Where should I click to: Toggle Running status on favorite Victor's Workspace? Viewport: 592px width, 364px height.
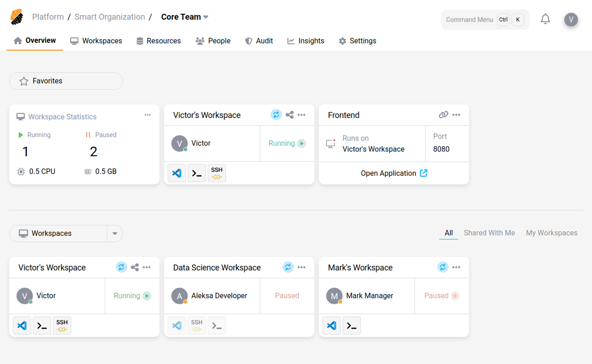(301, 143)
